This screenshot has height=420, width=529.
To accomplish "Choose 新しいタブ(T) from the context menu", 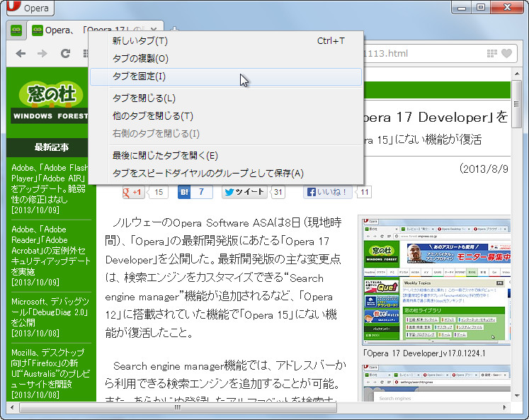I will click(x=226, y=41).
